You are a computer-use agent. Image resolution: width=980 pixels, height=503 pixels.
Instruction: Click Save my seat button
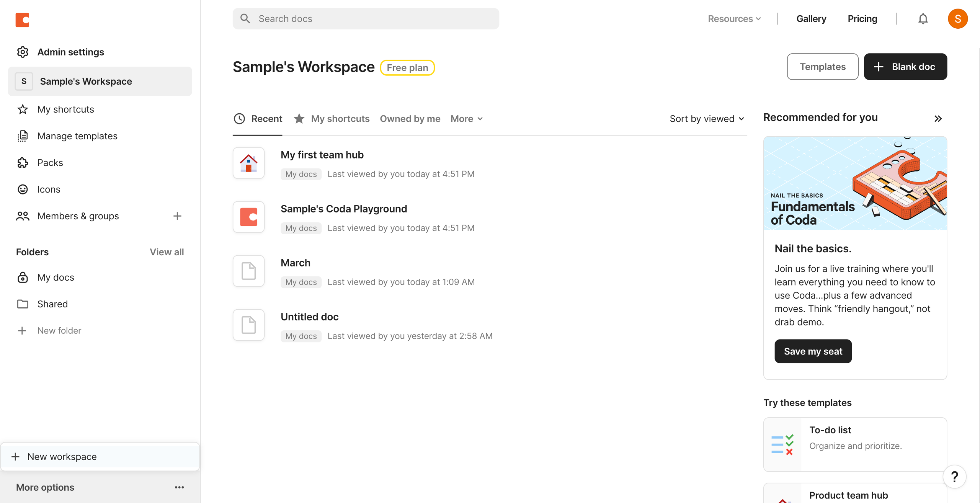pos(813,351)
